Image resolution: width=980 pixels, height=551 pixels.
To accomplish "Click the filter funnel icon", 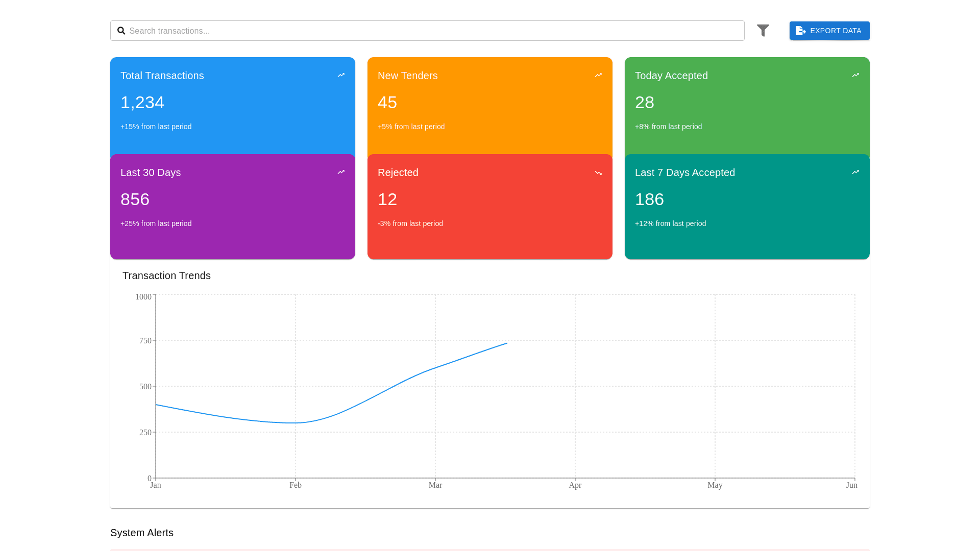I will [763, 31].
